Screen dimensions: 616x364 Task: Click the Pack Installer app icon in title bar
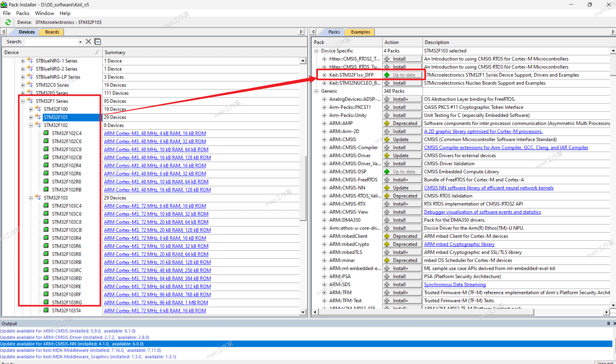[4, 5]
